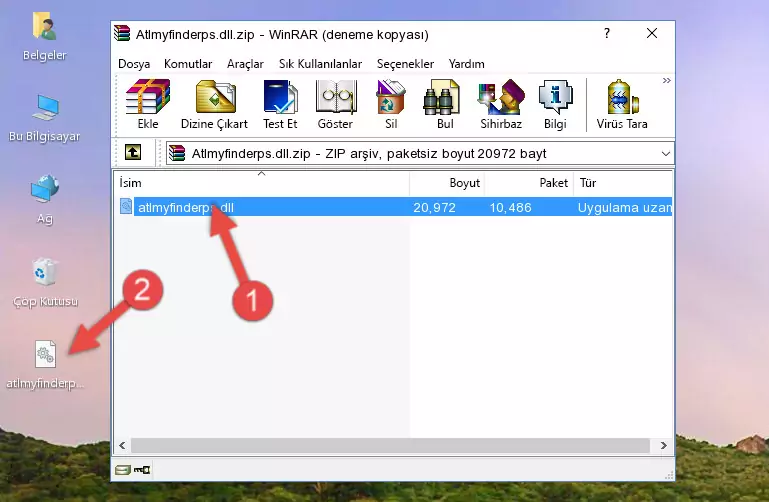
Task: Open the Araçlar menu
Action: 245,64
